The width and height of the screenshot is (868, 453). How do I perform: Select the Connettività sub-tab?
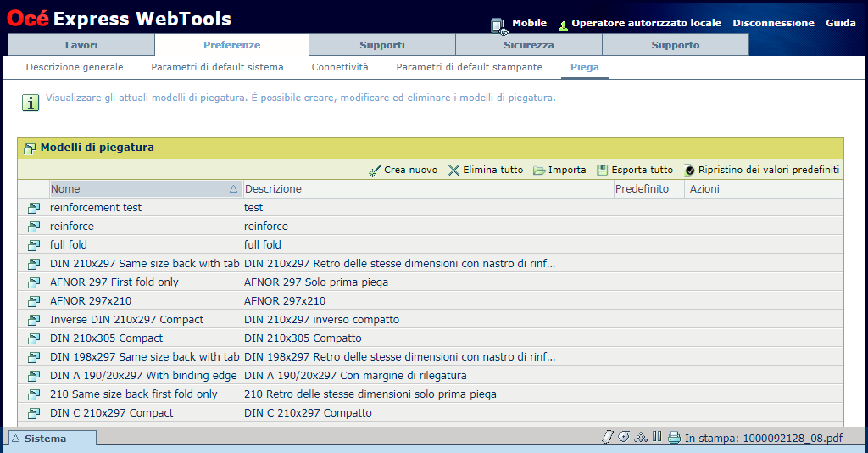click(340, 67)
